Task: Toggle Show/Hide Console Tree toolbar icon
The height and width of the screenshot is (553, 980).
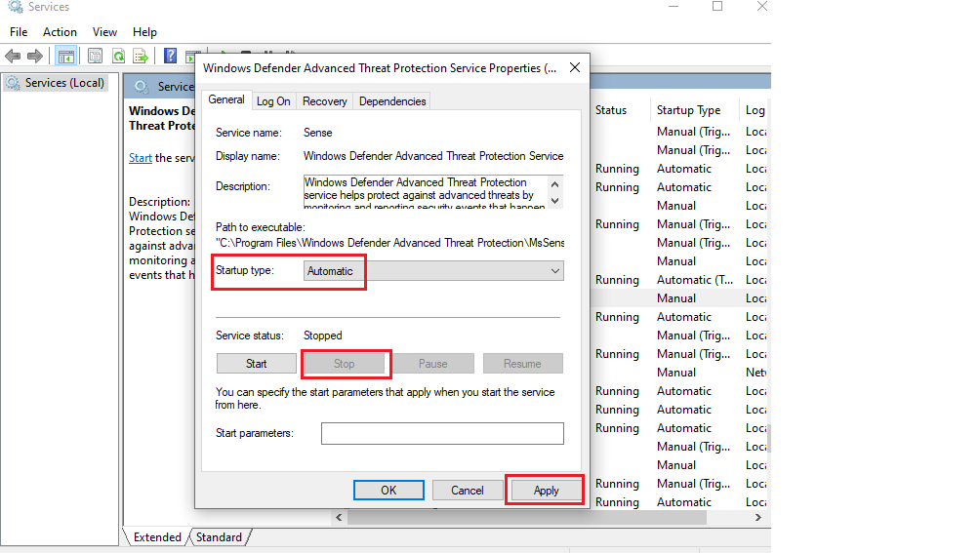Action: tap(65, 57)
